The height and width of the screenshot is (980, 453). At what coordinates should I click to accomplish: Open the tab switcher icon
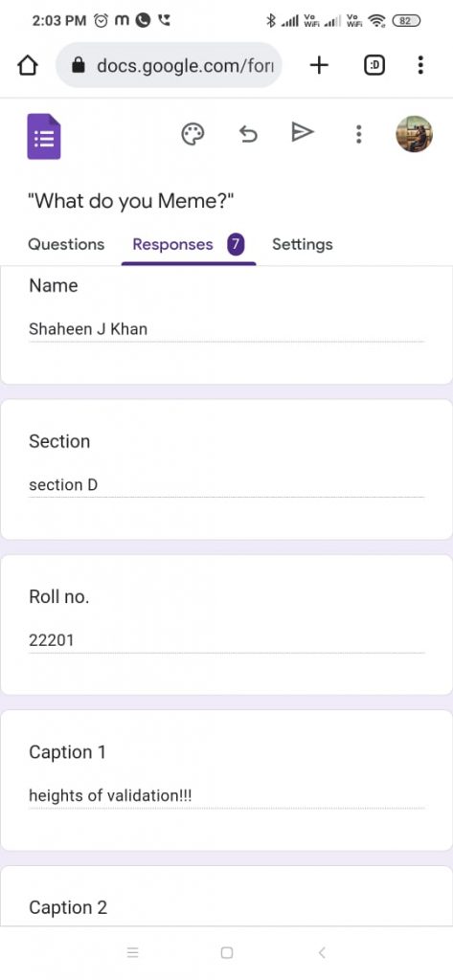pyautogui.click(x=374, y=65)
